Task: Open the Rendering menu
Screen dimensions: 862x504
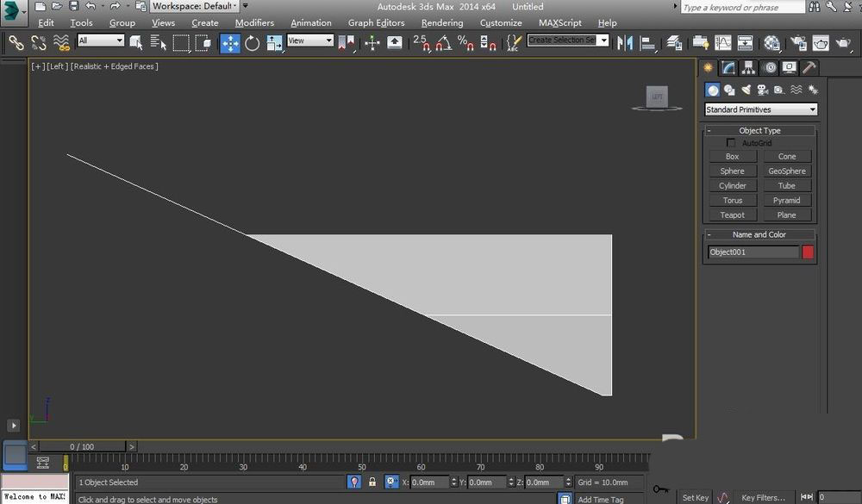Action: pos(442,22)
